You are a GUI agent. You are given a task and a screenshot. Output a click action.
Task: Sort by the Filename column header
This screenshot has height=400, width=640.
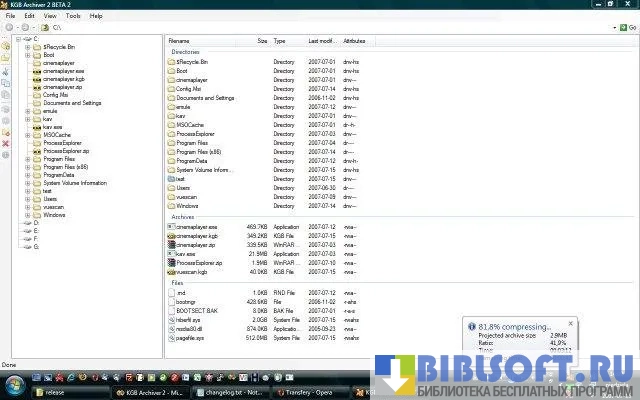click(180, 41)
